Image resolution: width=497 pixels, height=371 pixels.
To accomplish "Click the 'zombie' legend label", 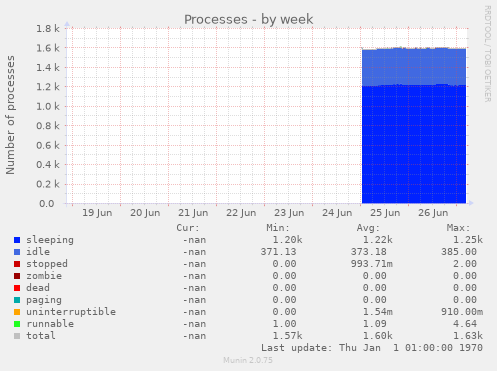I will coord(44,276).
